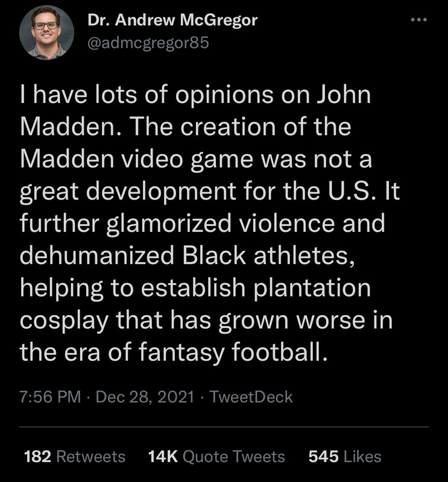Show the 545 Likes list
The height and width of the screenshot is (482, 448).
[345, 457]
